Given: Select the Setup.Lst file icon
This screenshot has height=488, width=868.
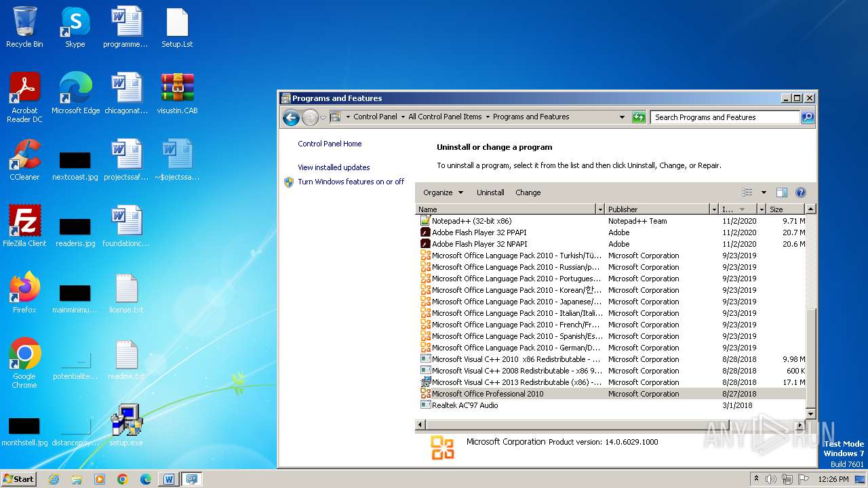Looking at the screenshot, I should point(177,27).
